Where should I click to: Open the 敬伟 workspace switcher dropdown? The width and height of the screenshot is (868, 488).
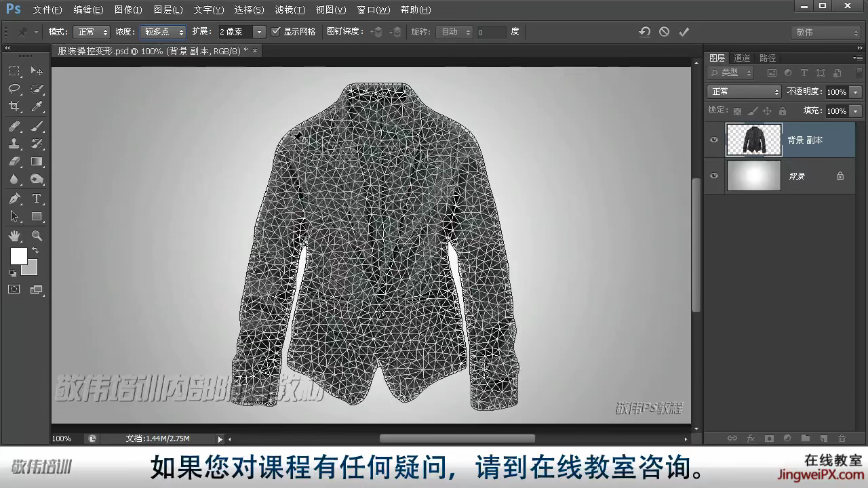(x=826, y=32)
